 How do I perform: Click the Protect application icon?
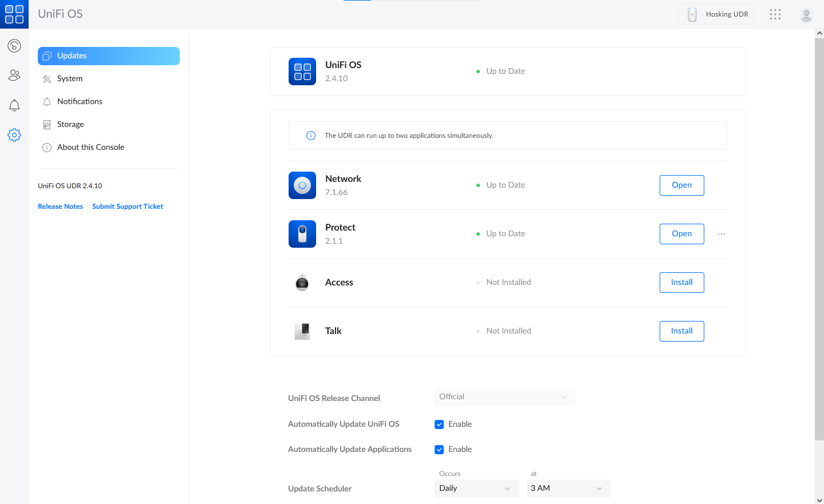click(302, 234)
